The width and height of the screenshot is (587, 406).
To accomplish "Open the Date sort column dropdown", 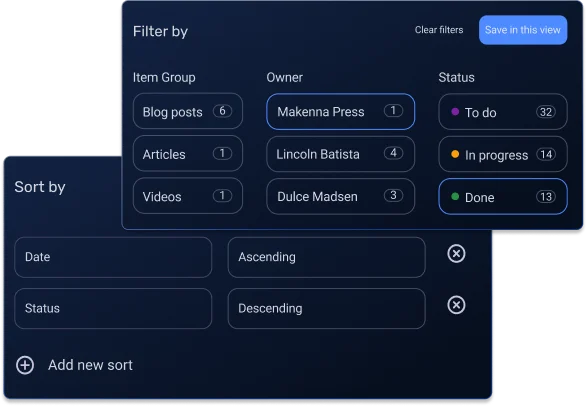I will 113,257.
